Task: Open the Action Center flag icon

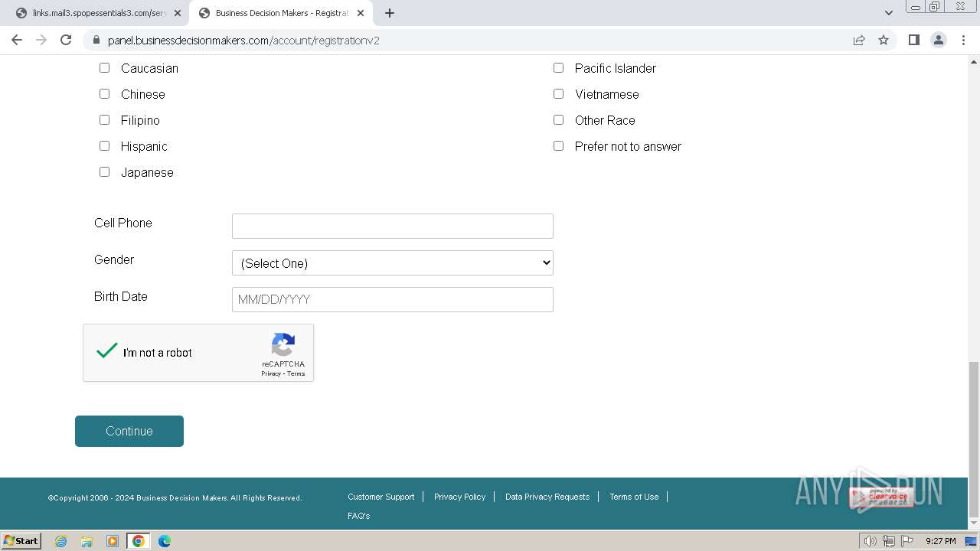Action: coord(908,541)
